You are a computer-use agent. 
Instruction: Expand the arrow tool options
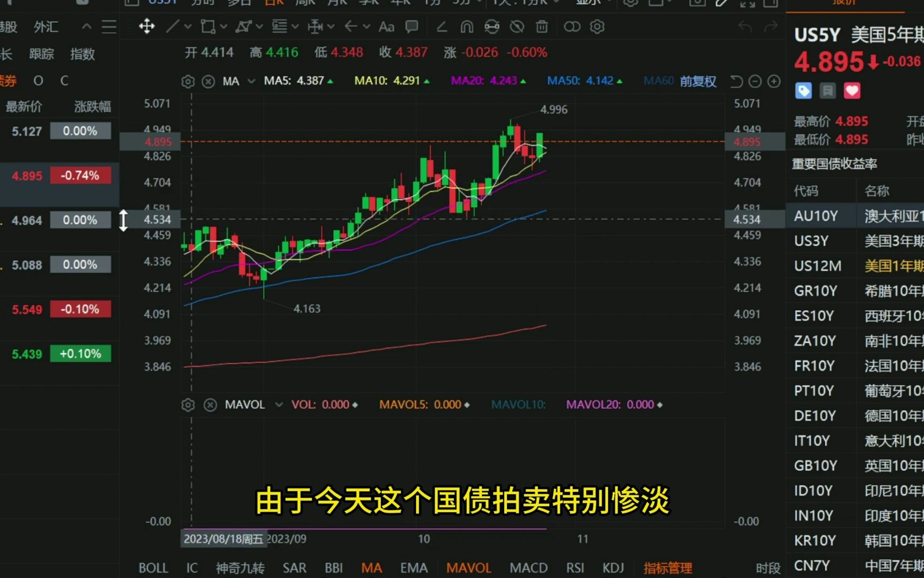coord(366,26)
